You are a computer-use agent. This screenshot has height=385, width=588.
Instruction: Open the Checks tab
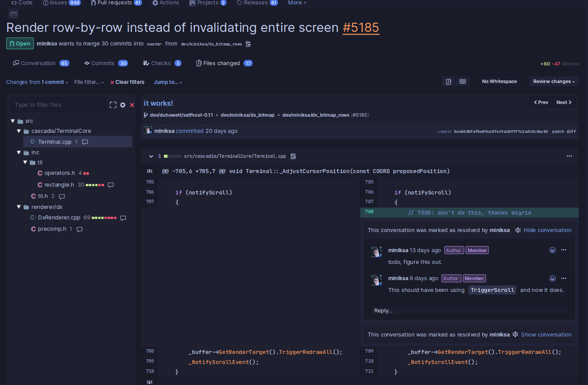(162, 63)
